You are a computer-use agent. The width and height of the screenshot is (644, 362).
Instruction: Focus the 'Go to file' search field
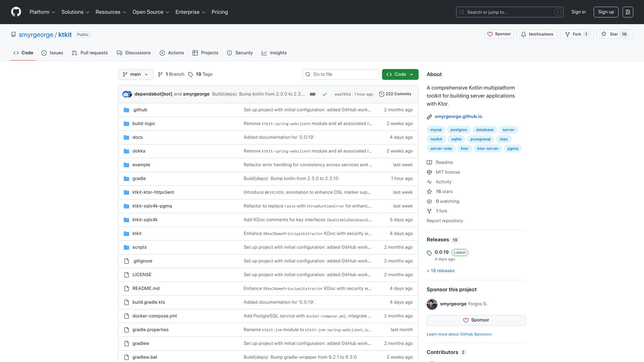[x=341, y=74]
